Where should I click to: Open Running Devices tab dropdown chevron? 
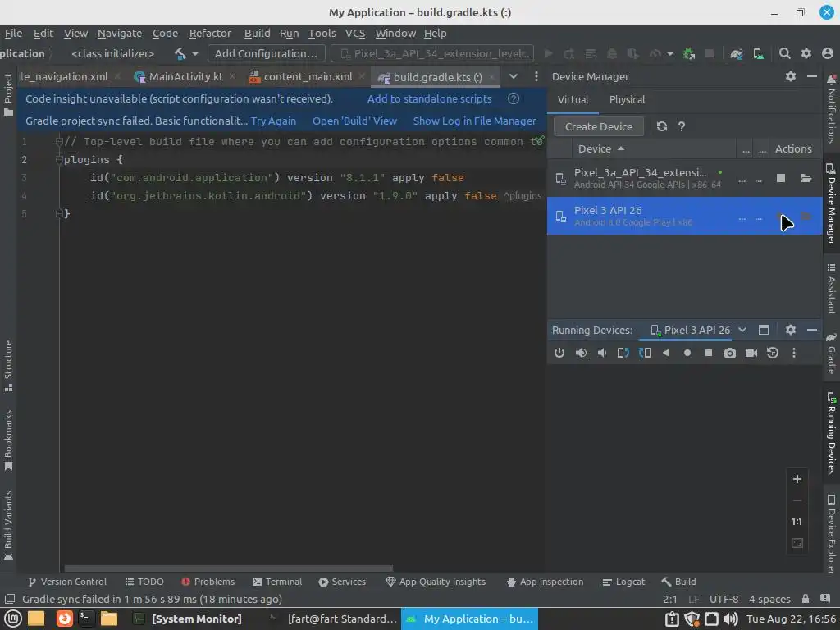coord(742,330)
